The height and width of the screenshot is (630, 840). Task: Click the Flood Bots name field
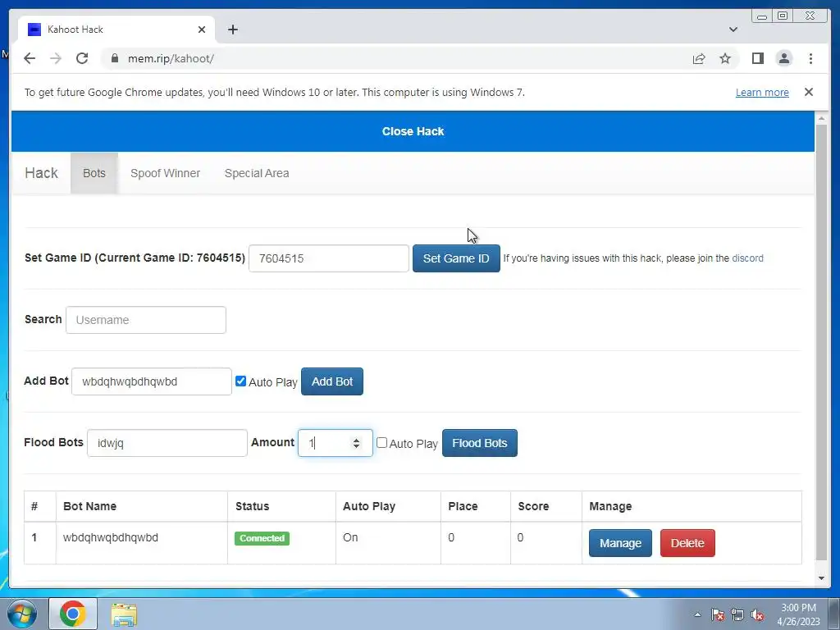167,443
